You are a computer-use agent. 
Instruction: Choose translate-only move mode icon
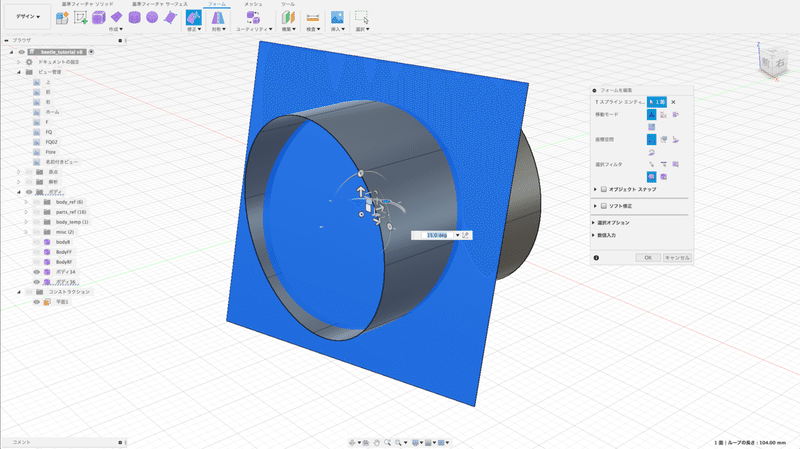click(663, 115)
